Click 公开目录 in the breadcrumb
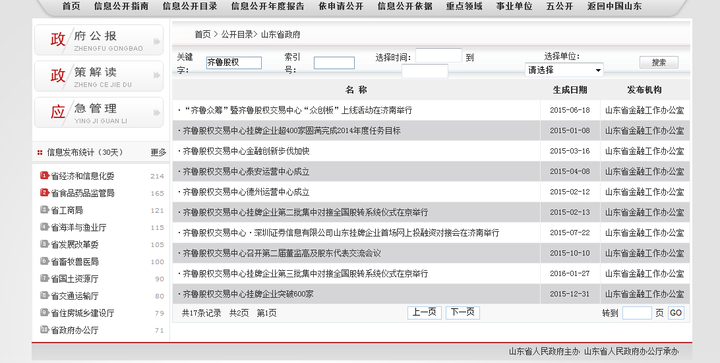This screenshot has height=363, width=720. click(x=237, y=34)
